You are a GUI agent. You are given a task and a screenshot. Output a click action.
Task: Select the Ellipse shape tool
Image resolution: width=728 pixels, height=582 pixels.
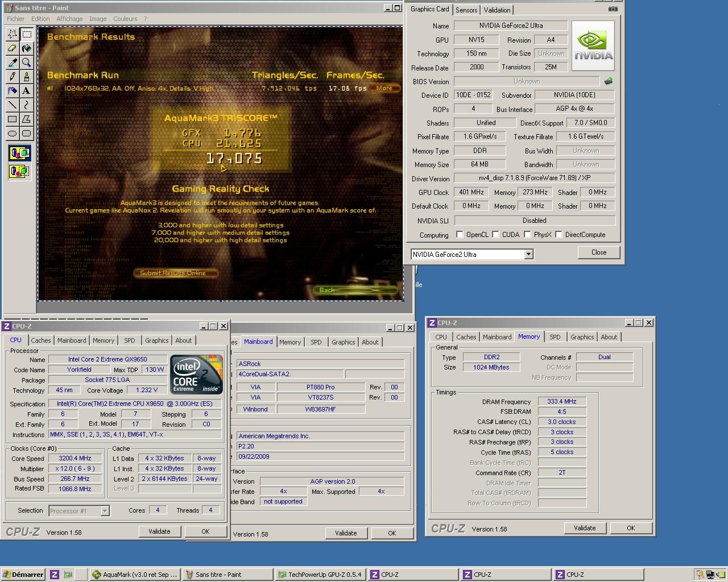[x=12, y=134]
